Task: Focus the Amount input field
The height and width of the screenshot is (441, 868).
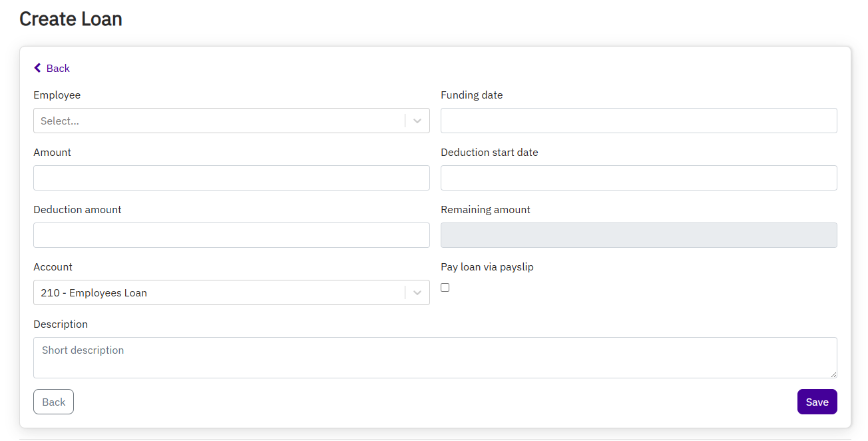Action: tap(231, 178)
